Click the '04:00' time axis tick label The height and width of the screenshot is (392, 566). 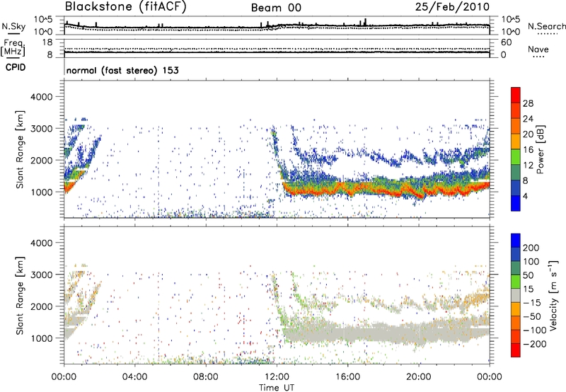point(134,377)
